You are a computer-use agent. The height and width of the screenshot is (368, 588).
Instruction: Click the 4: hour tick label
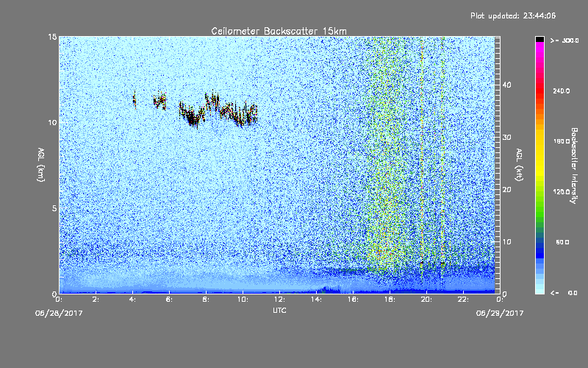(x=132, y=300)
